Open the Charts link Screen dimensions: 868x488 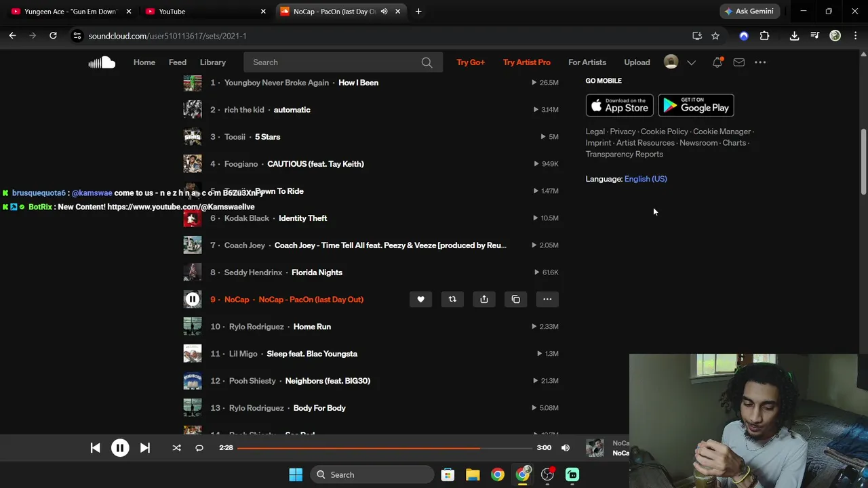tap(734, 143)
